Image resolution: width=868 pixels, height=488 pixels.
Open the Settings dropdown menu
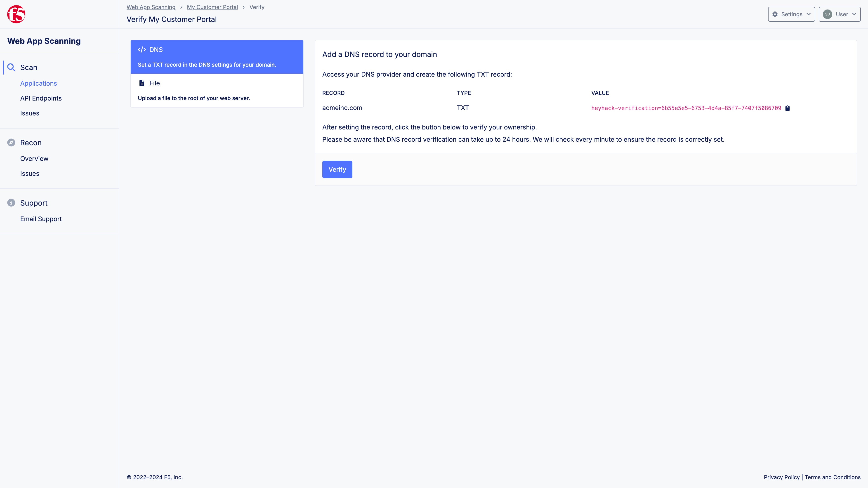click(791, 14)
